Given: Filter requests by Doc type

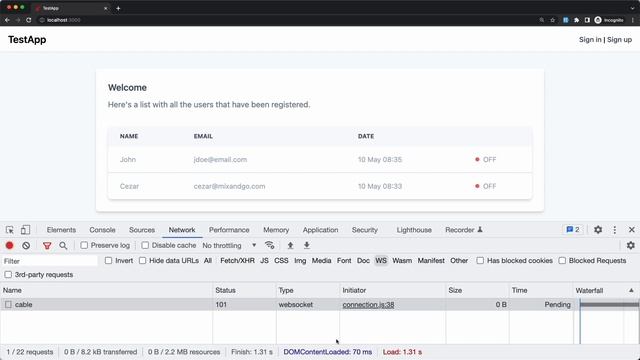Looking at the screenshot, I should click(x=363, y=260).
